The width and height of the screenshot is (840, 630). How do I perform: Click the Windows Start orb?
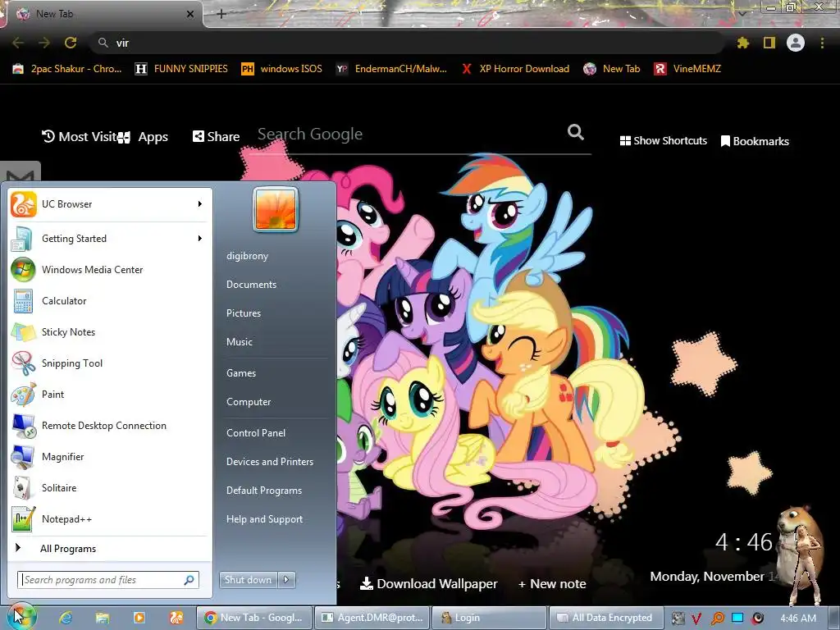pos(21,618)
